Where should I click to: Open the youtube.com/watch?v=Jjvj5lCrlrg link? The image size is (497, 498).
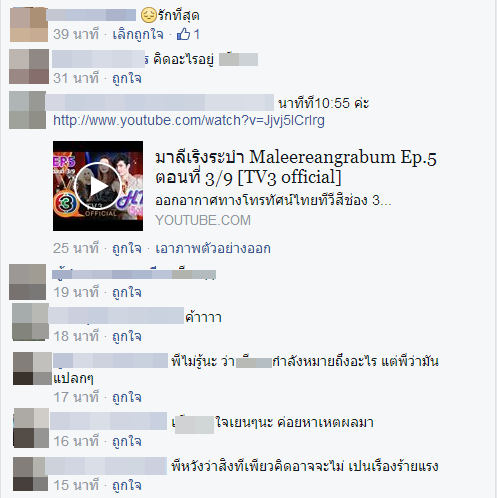pyautogui.click(x=189, y=120)
